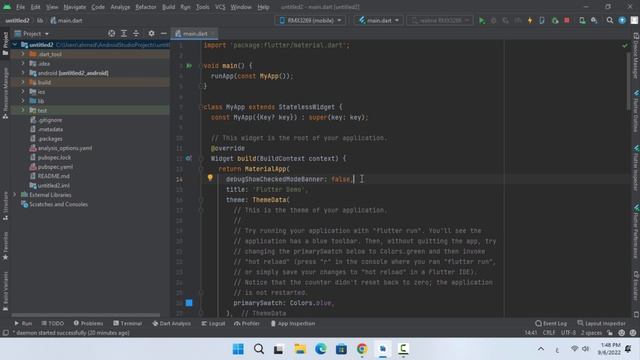Open the Dart Analysis tool window
The image size is (640, 360).
[x=171, y=323]
